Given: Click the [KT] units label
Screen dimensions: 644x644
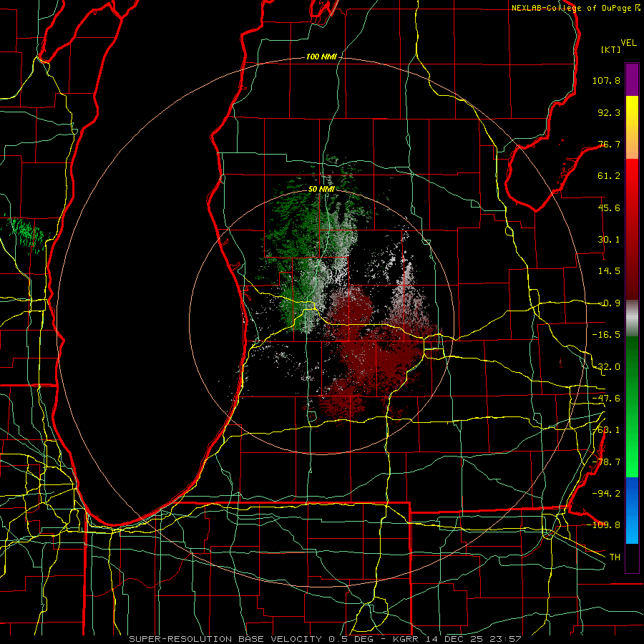Looking at the screenshot, I should coord(611,49).
